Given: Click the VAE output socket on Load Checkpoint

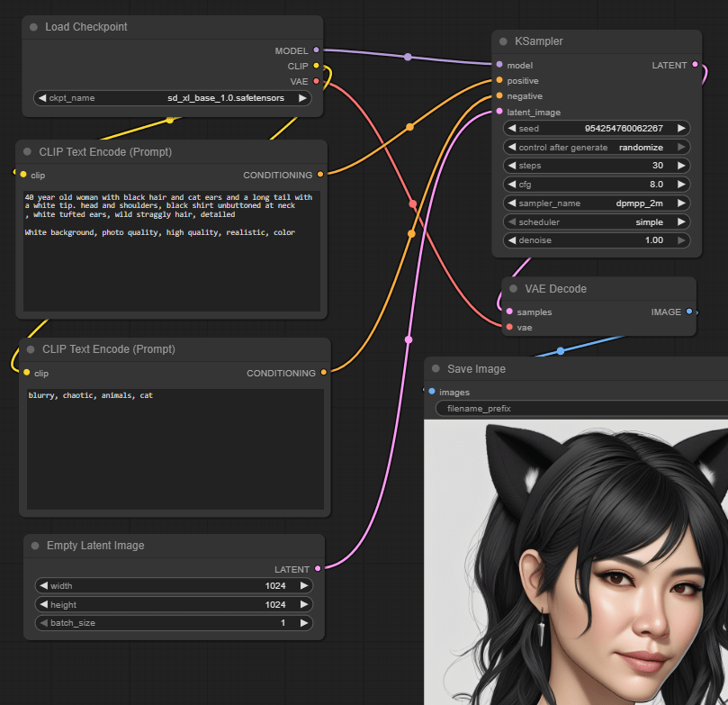Looking at the screenshot, I should tap(316, 81).
